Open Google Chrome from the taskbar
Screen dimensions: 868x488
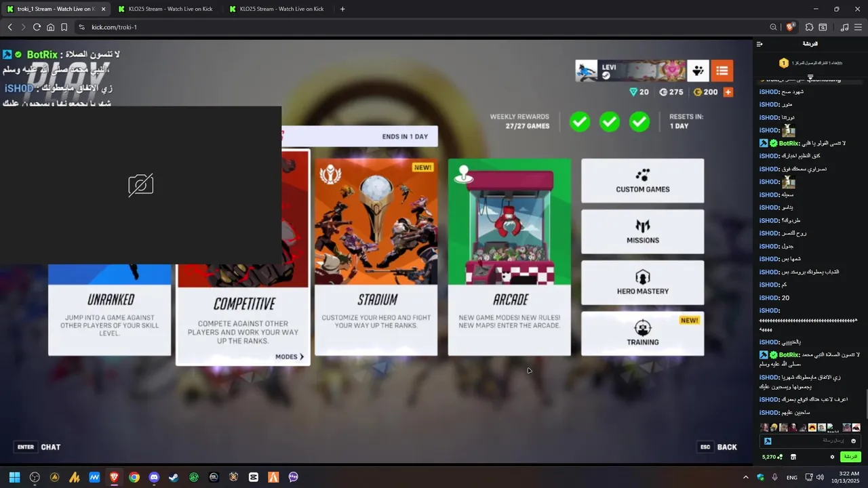click(x=134, y=477)
